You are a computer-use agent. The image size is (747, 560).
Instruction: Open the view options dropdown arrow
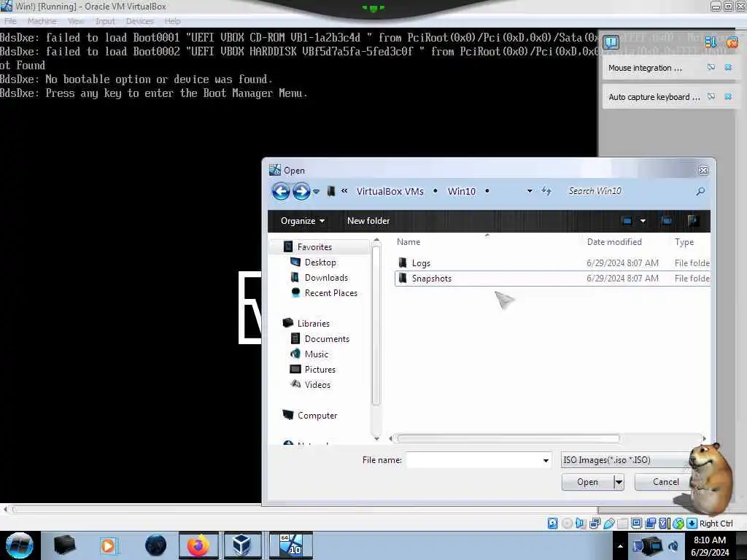tap(643, 221)
